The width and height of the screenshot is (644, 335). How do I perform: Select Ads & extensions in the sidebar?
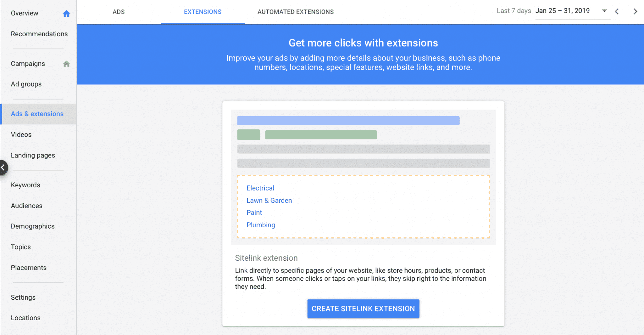pyautogui.click(x=38, y=114)
